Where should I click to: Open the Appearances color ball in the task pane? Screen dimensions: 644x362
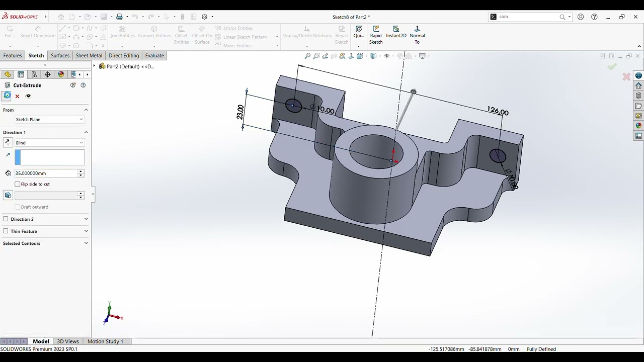point(638,126)
